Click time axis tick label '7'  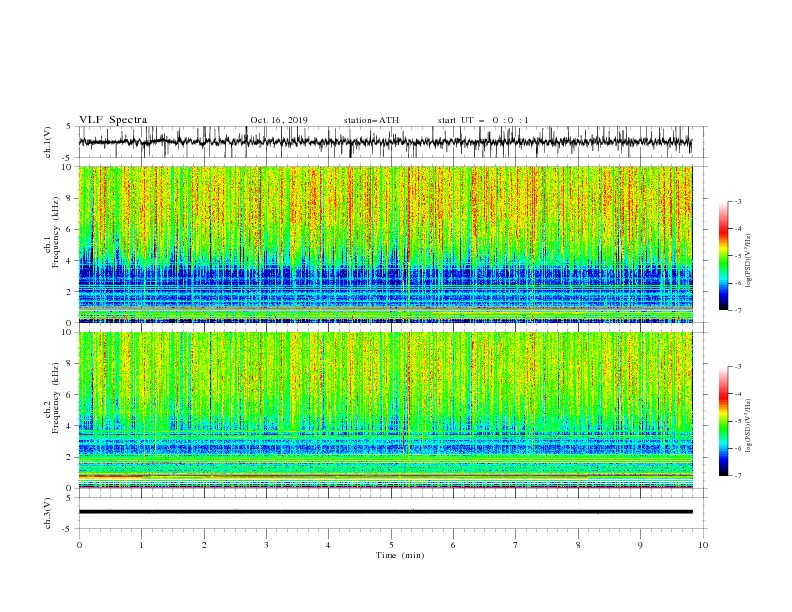click(516, 545)
